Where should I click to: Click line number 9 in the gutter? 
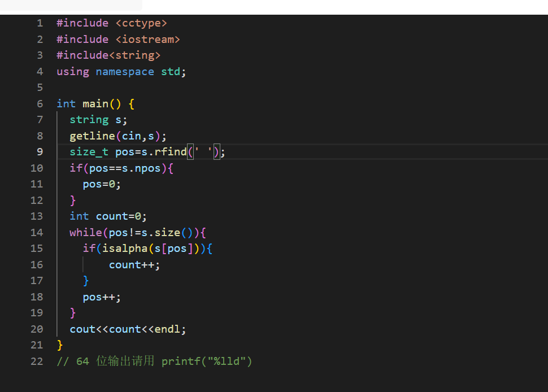click(40, 151)
